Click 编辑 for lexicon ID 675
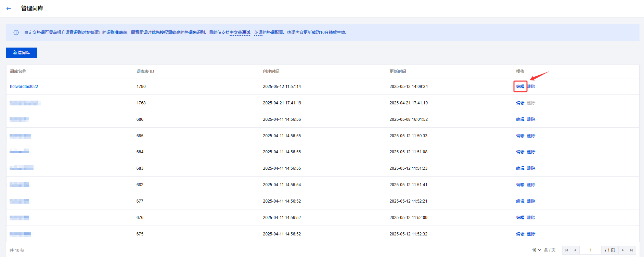Screen dimensions: 644x257 [520, 234]
